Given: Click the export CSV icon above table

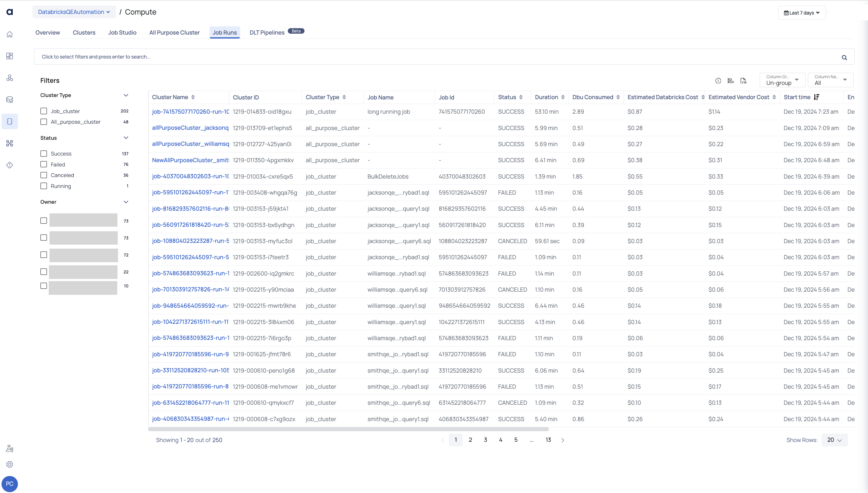Looking at the screenshot, I should tap(743, 81).
